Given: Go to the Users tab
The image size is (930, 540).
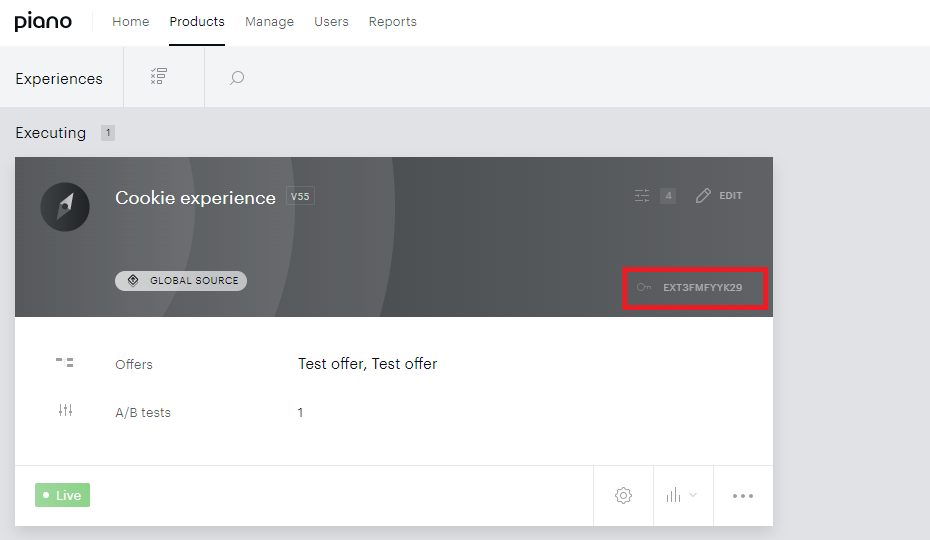Looking at the screenshot, I should click(331, 22).
